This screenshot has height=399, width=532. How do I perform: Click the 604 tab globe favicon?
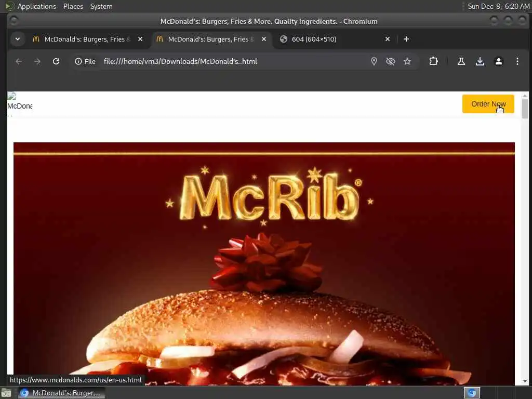[283, 39]
